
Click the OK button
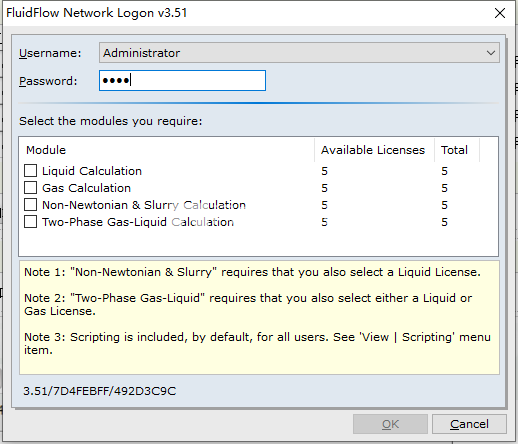(x=390, y=424)
